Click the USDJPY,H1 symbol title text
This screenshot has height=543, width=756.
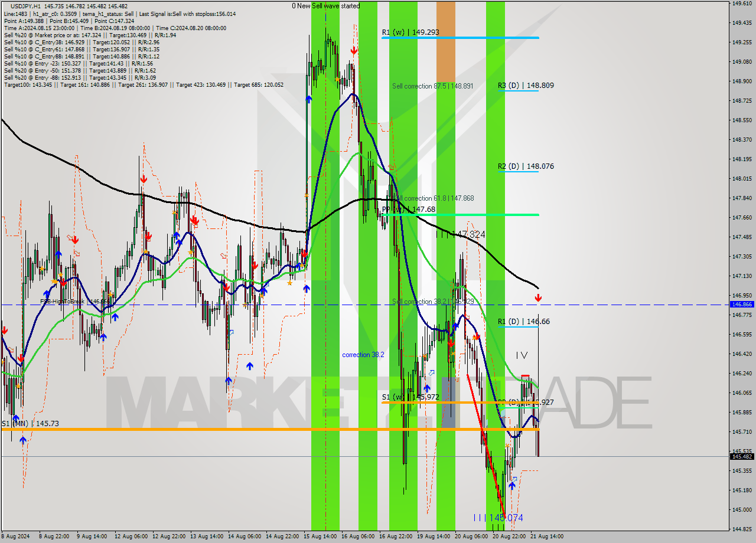tap(25, 6)
